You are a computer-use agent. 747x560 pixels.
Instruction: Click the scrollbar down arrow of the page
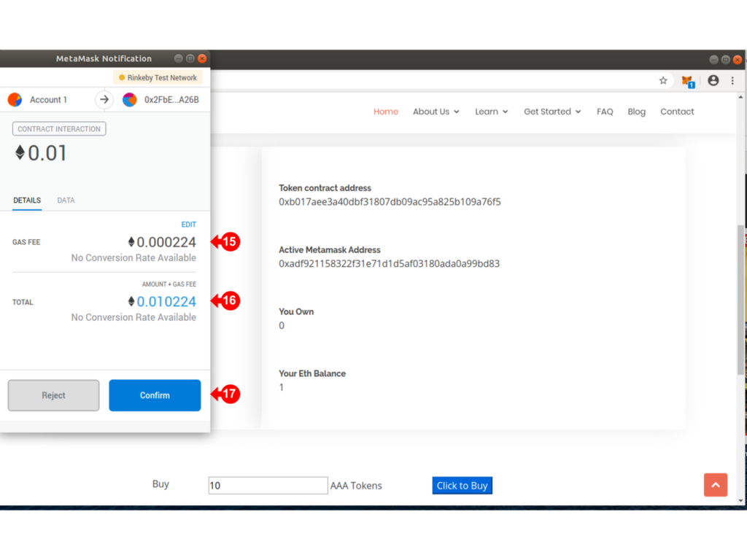[x=740, y=501]
